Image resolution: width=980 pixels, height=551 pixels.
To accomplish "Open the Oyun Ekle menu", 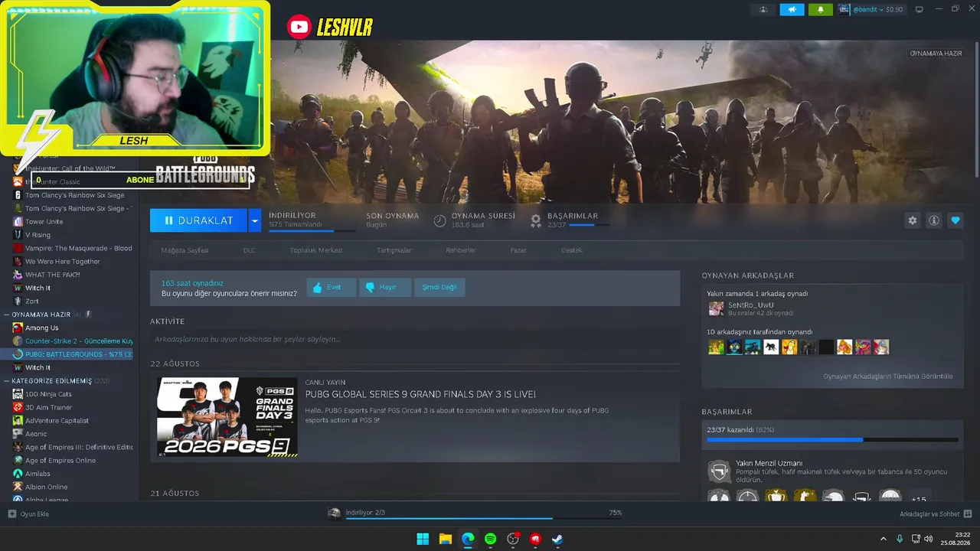I will [x=28, y=514].
